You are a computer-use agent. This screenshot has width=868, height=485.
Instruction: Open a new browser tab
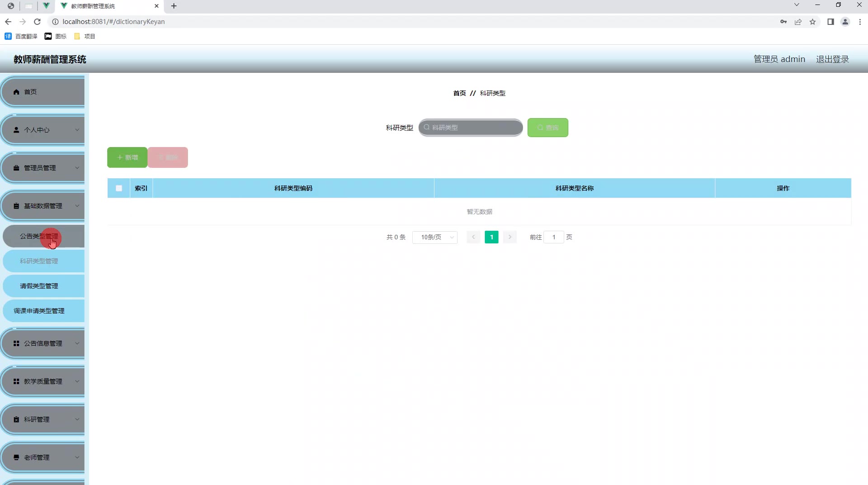coord(174,6)
